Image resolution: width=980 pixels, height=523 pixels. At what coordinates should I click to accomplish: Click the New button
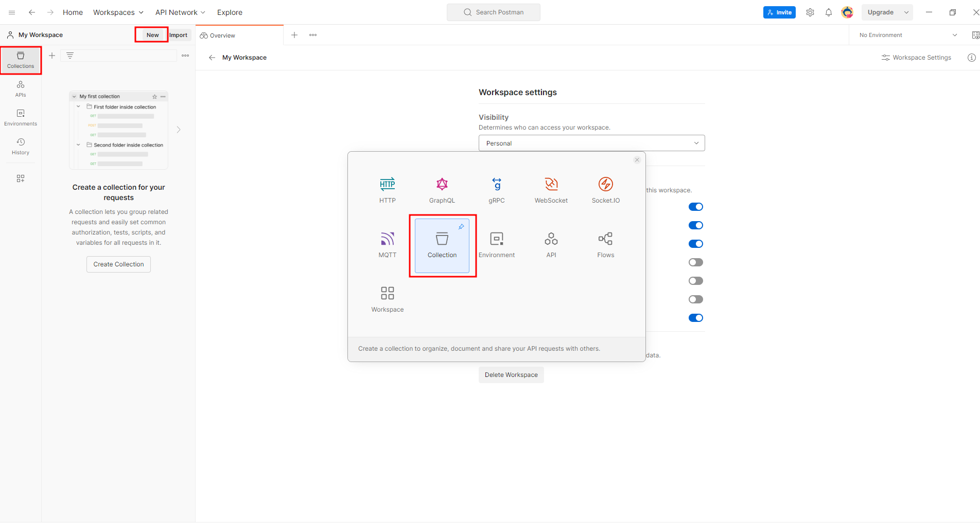tap(153, 35)
